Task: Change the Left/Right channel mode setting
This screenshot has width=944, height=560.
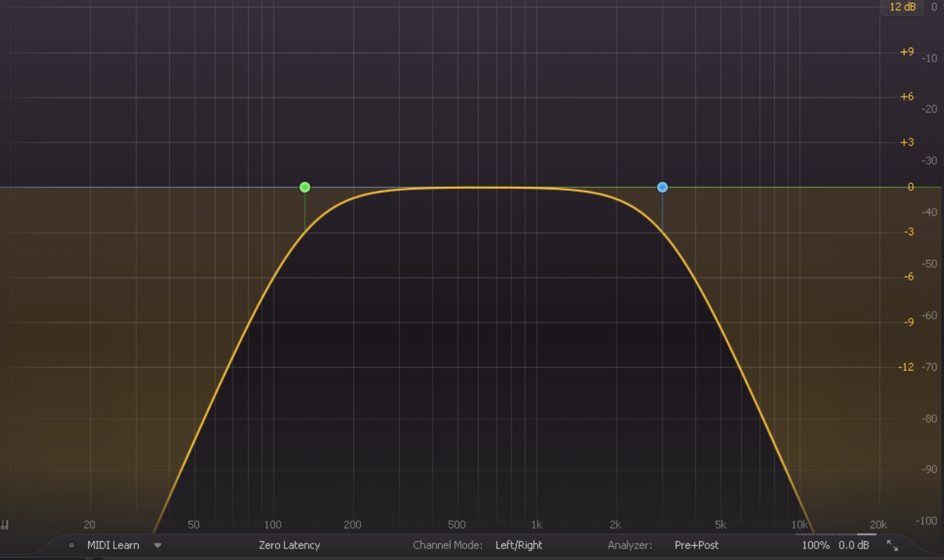Action: (518, 545)
